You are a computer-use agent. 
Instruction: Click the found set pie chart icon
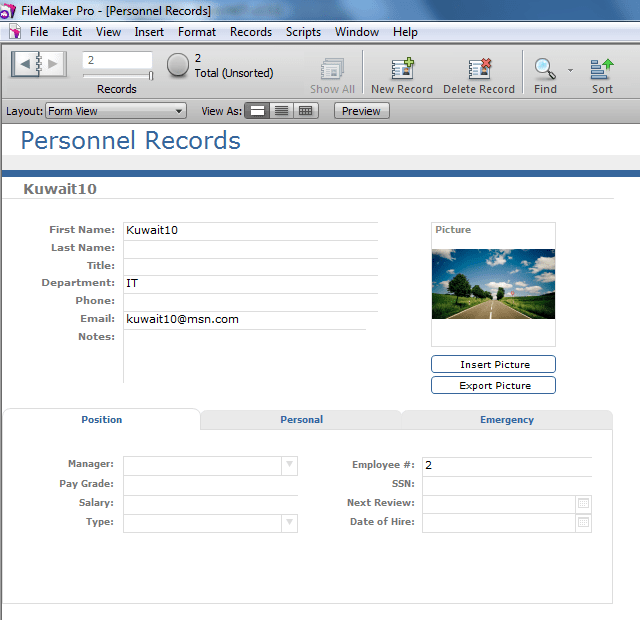coord(178,65)
